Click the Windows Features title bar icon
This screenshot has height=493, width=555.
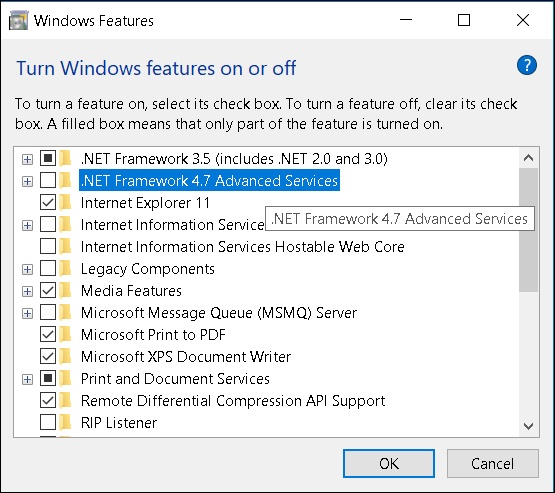18,21
